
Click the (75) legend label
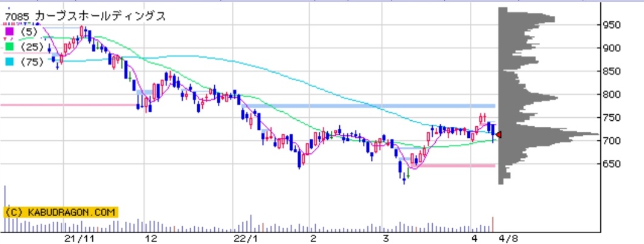(32, 62)
